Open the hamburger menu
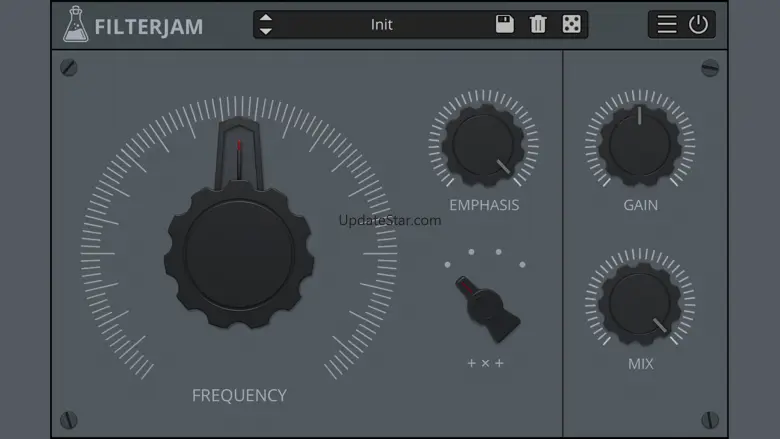This screenshot has height=439, width=780. [667, 24]
